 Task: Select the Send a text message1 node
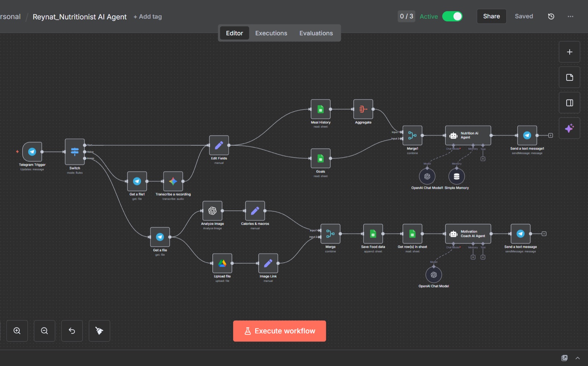click(x=527, y=135)
